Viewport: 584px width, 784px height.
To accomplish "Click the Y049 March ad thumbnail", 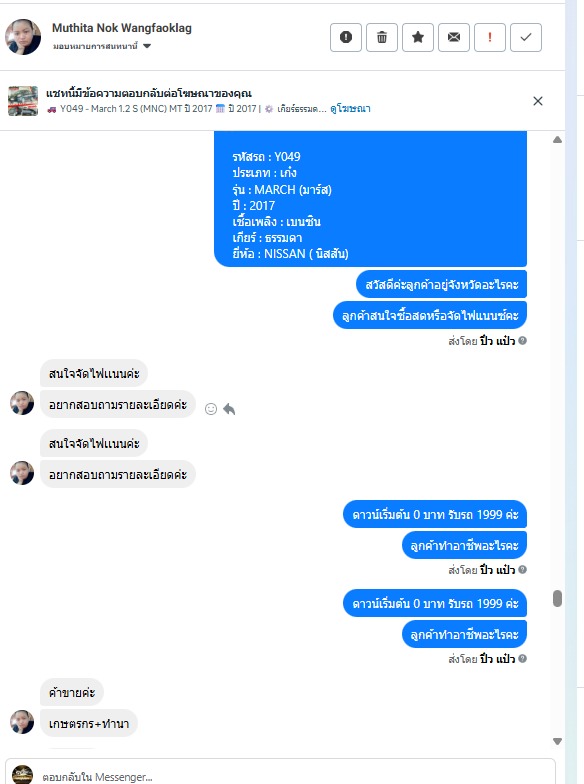I will tap(23, 101).
